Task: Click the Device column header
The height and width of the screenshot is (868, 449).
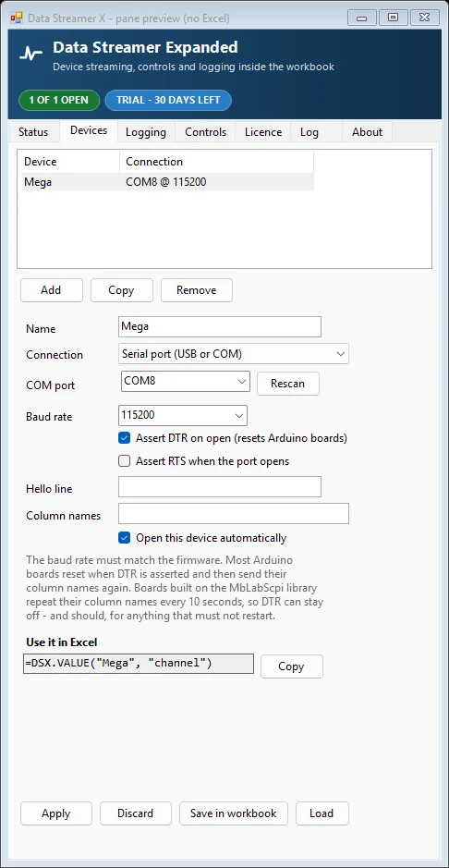Action: point(71,162)
